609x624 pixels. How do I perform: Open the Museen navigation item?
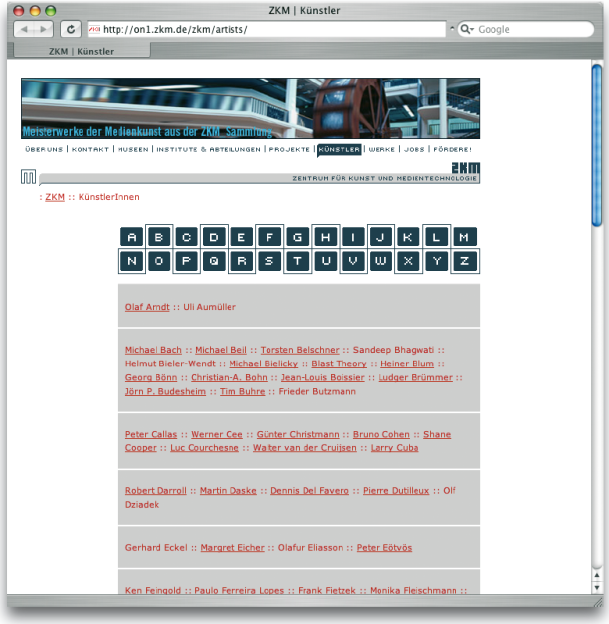[133, 149]
